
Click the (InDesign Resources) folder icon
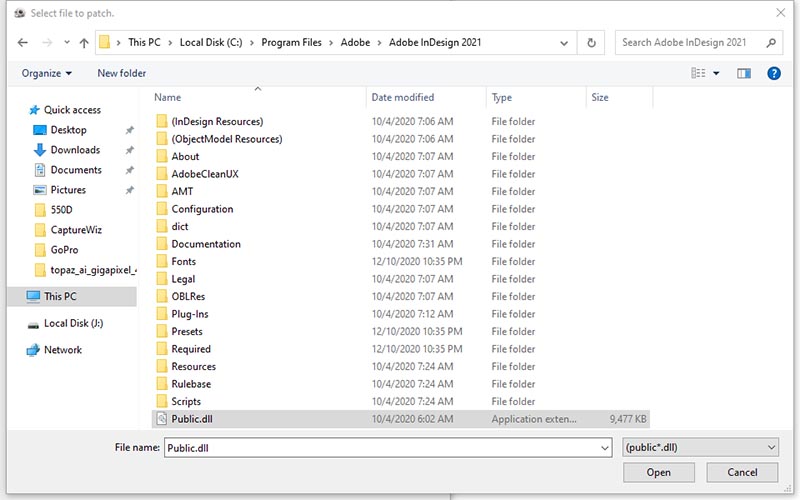click(x=162, y=121)
